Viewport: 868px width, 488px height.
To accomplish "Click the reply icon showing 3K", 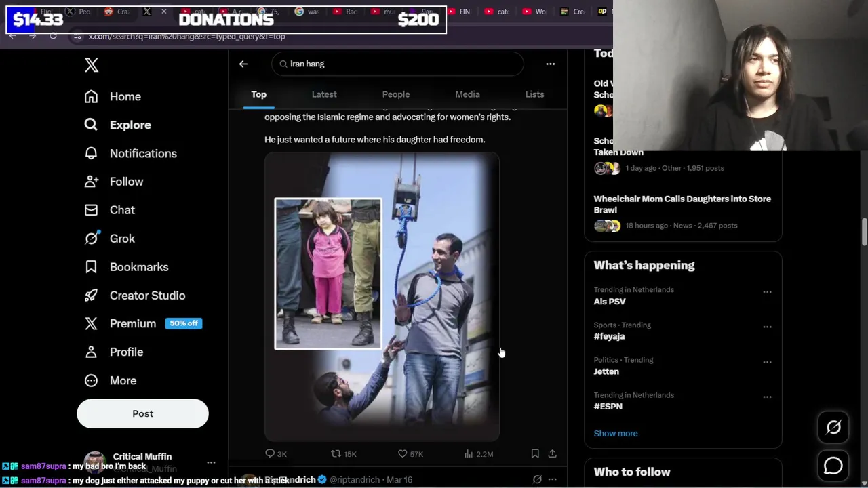I will click(270, 453).
